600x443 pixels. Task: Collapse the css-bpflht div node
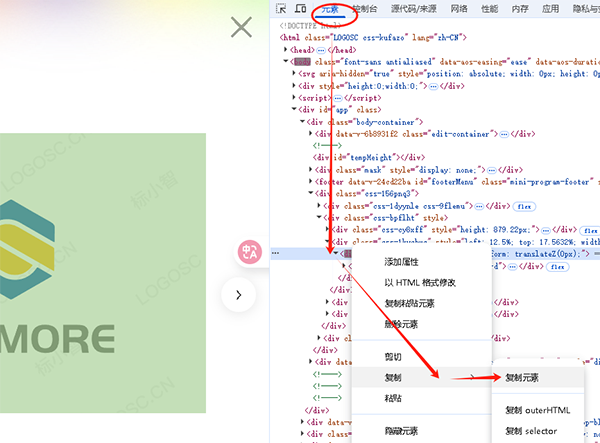[x=319, y=217]
